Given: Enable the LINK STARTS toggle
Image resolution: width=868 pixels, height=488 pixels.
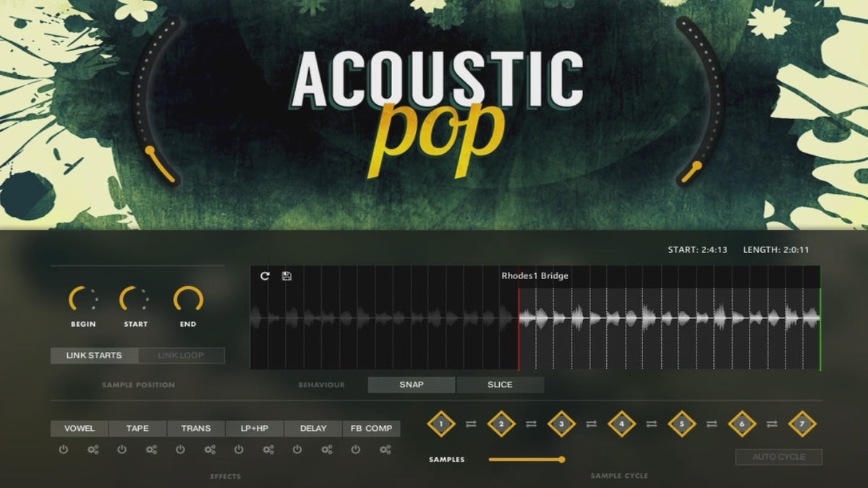Looking at the screenshot, I should 94,356.
